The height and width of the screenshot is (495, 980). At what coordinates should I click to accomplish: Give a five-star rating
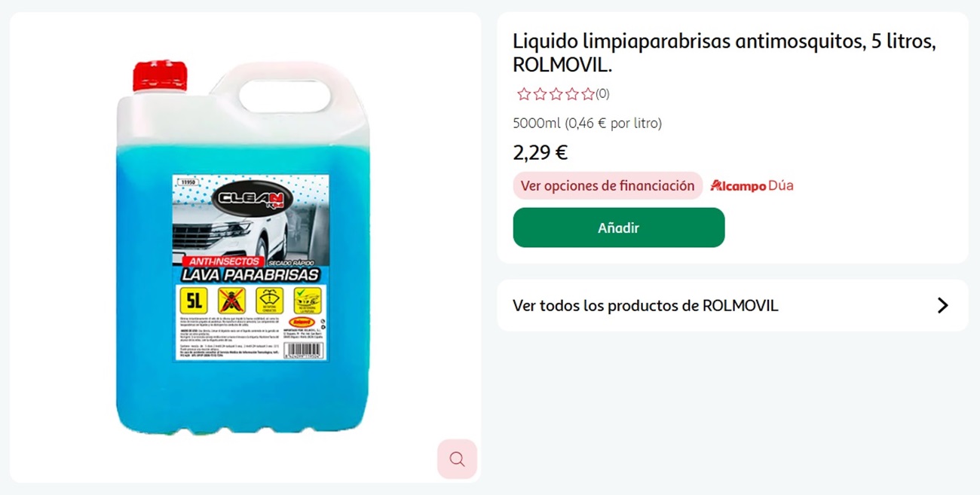[587, 94]
